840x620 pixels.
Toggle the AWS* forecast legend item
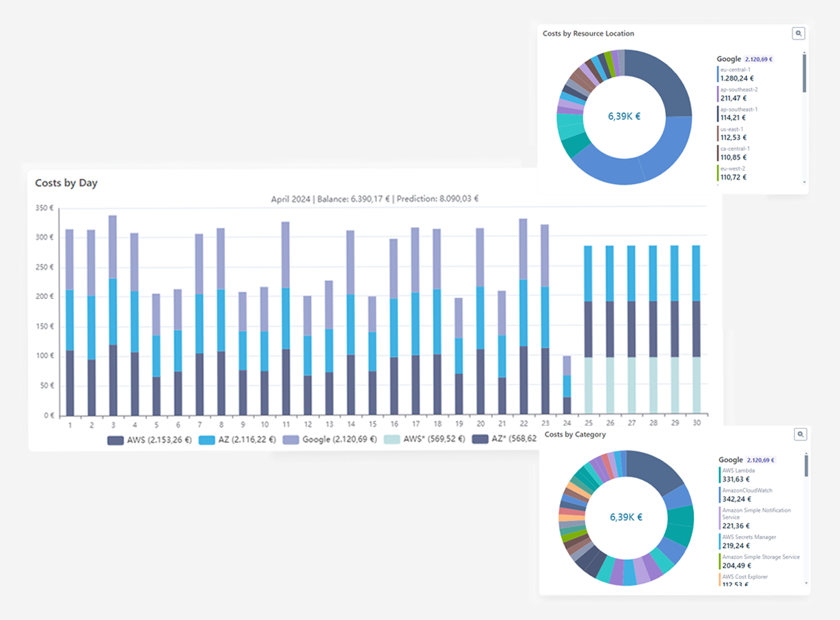click(x=424, y=440)
